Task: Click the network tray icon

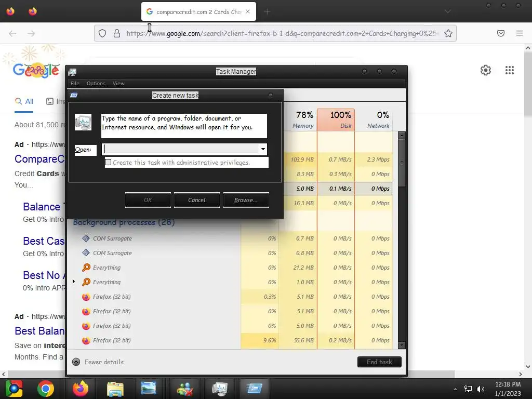Action: pyautogui.click(x=468, y=389)
